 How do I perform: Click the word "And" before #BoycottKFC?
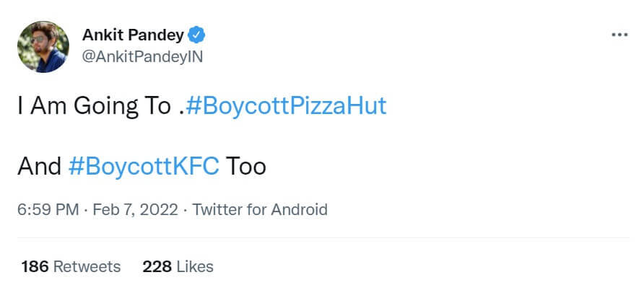(x=40, y=167)
